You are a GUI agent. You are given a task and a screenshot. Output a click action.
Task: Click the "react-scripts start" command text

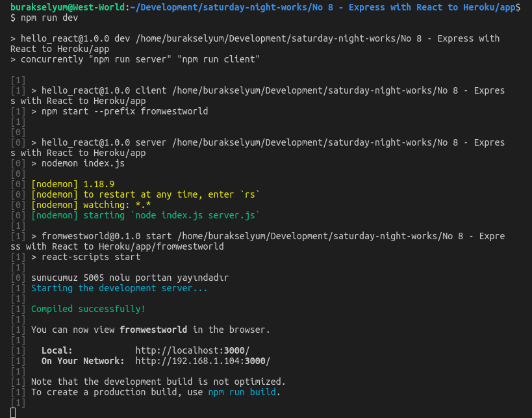[x=91, y=257]
